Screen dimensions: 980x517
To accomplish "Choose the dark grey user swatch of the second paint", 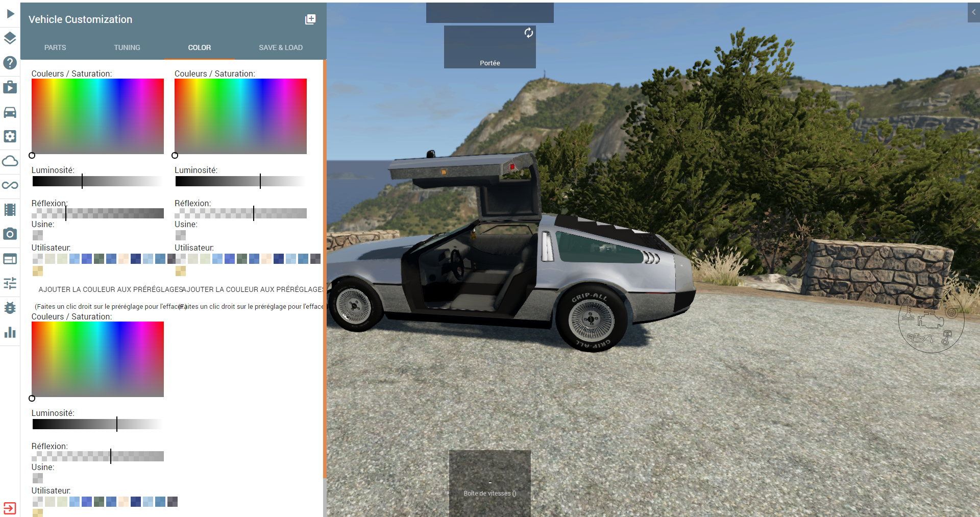I will pyautogui.click(x=315, y=259).
